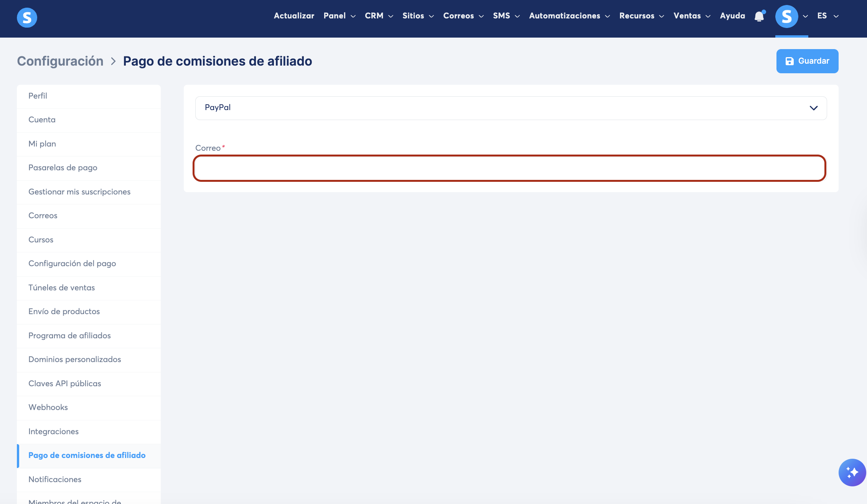Image resolution: width=867 pixels, height=504 pixels.
Task: Click the Systeme.io logo icon
Action: pyautogui.click(x=27, y=17)
